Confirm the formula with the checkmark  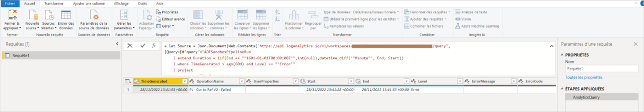click(x=143, y=46)
